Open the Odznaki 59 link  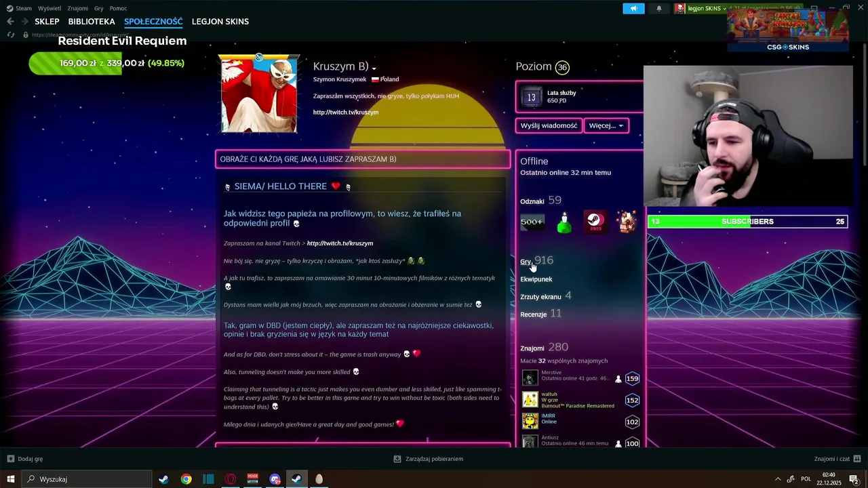coord(540,201)
